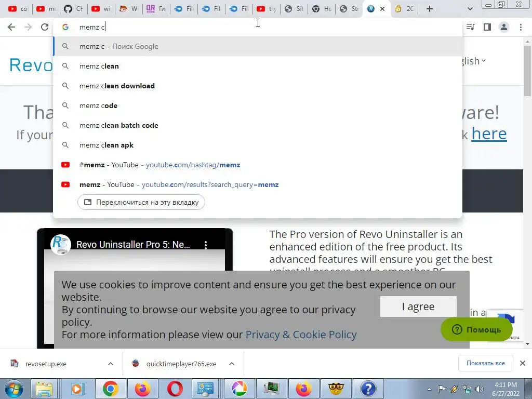
Task: Select the 'memz c - Поиск Google' suggestion
Action: coord(258,46)
